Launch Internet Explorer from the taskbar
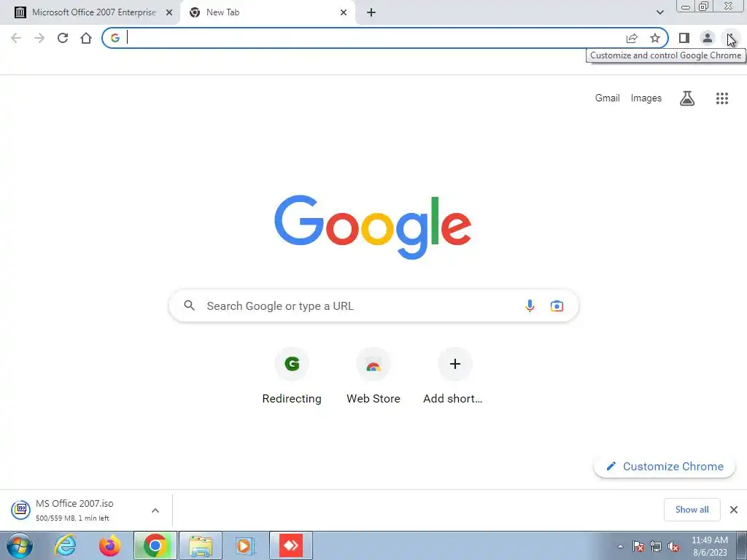 point(65,545)
